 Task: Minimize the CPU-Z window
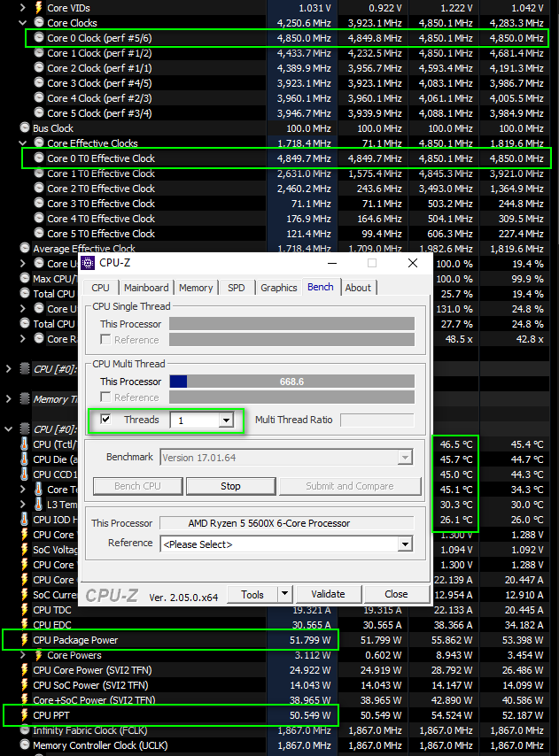click(x=332, y=263)
